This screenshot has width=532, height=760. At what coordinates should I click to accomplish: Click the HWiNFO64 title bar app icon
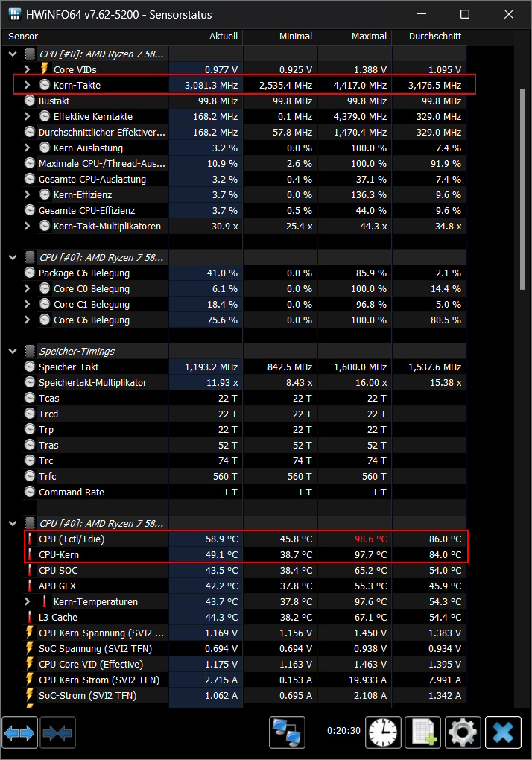point(14,14)
